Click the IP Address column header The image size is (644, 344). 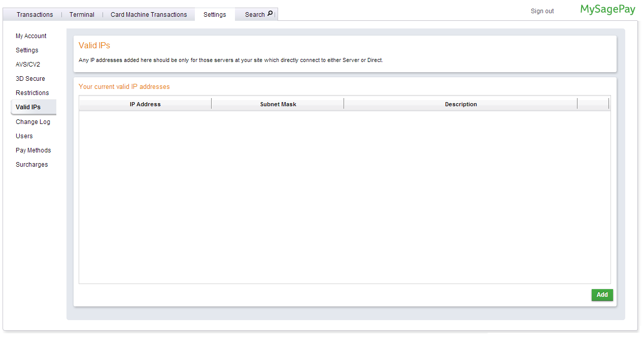click(x=145, y=104)
